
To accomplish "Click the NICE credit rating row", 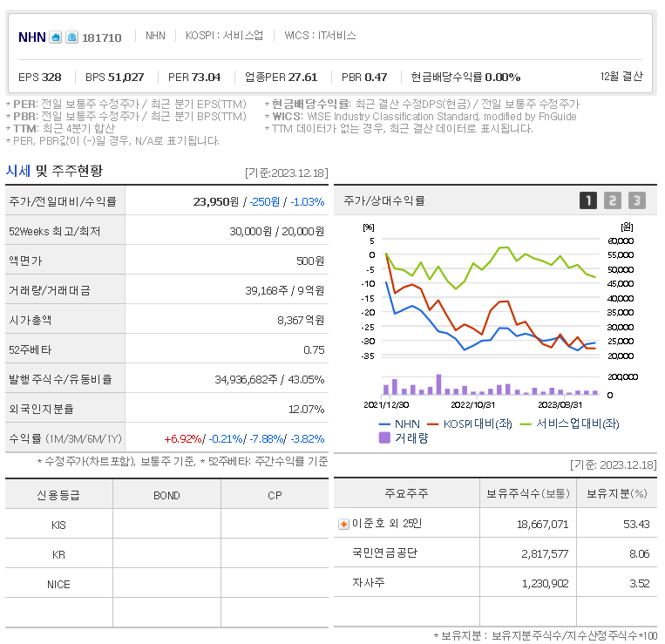I will pos(166,584).
